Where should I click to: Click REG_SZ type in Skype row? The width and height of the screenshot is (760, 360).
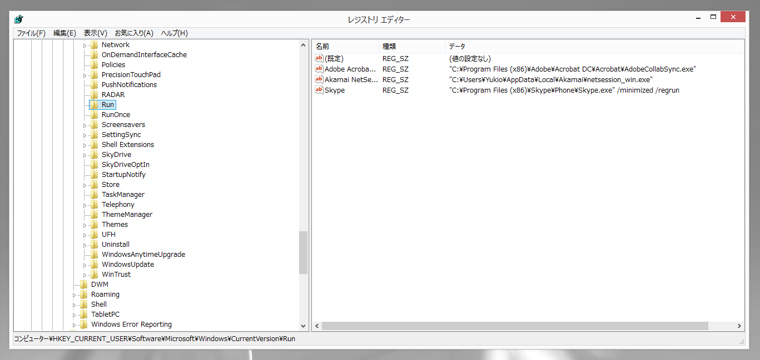[x=395, y=90]
